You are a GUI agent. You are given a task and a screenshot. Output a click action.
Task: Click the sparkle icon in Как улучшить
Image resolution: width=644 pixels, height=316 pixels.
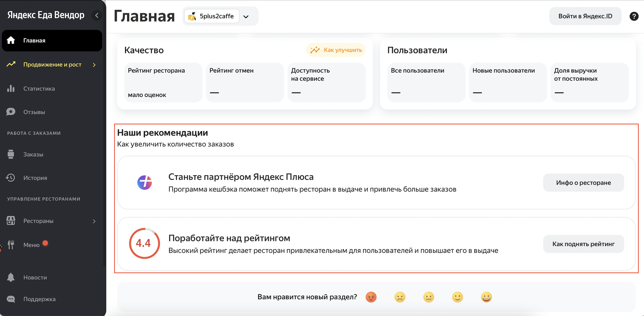[315, 50]
